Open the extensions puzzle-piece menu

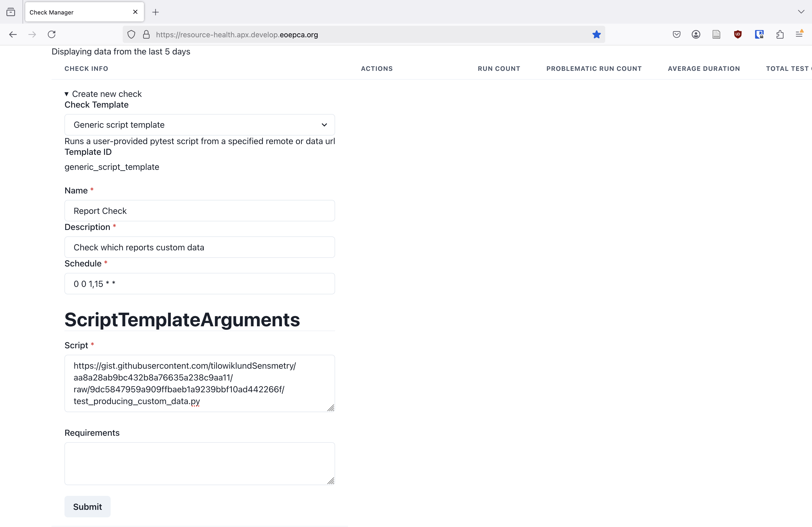click(780, 34)
